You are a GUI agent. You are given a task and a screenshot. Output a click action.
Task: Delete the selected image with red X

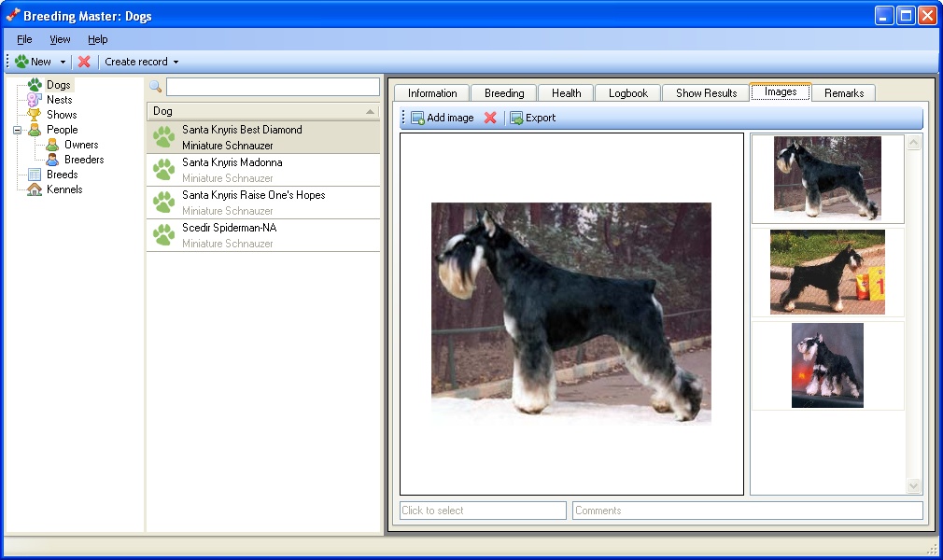point(490,118)
